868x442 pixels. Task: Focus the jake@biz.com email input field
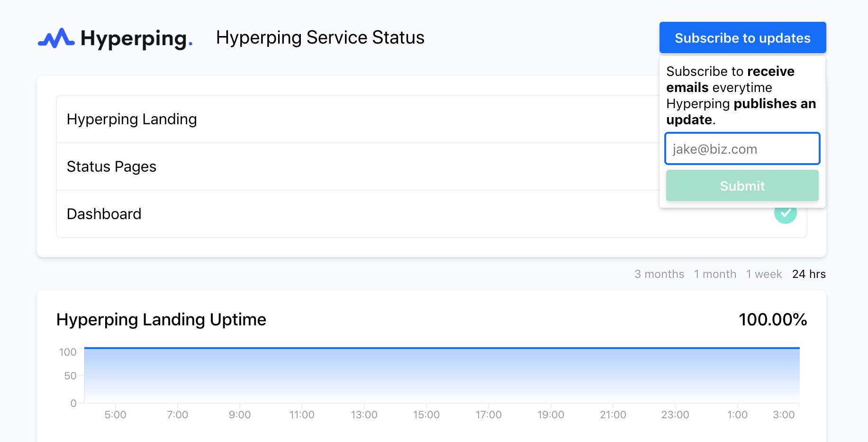[742, 149]
